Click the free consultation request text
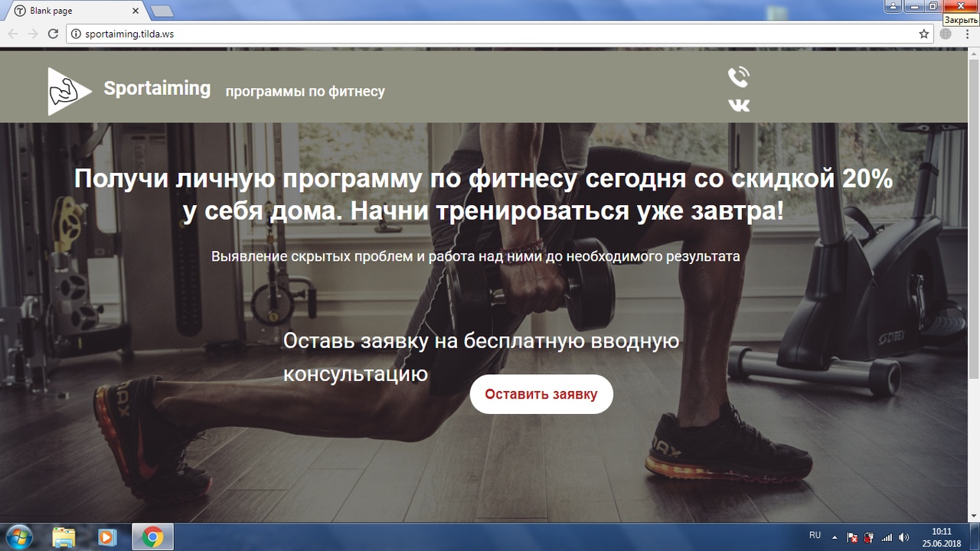 481,357
